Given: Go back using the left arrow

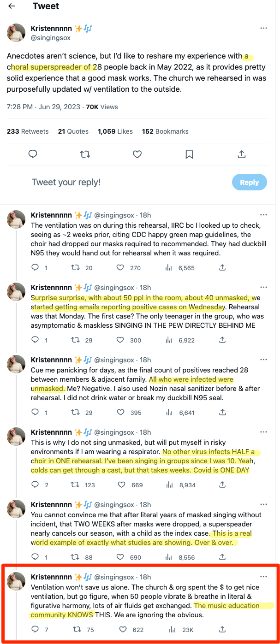Looking at the screenshot, I should click(x=12, y=6).
